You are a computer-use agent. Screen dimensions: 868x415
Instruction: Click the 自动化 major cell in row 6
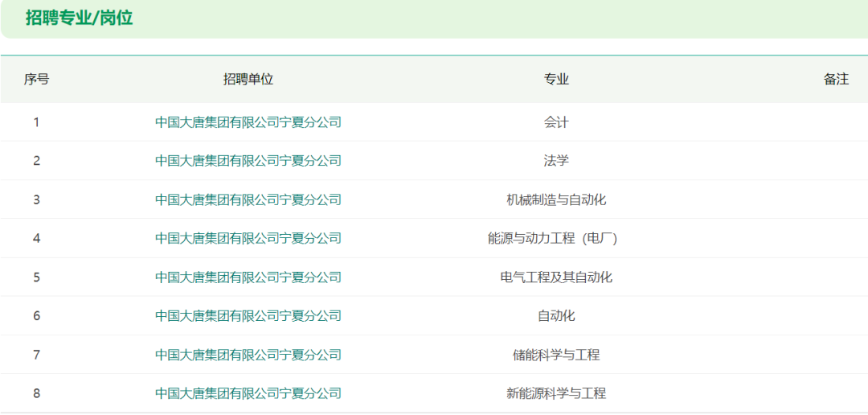click(556, 316)
